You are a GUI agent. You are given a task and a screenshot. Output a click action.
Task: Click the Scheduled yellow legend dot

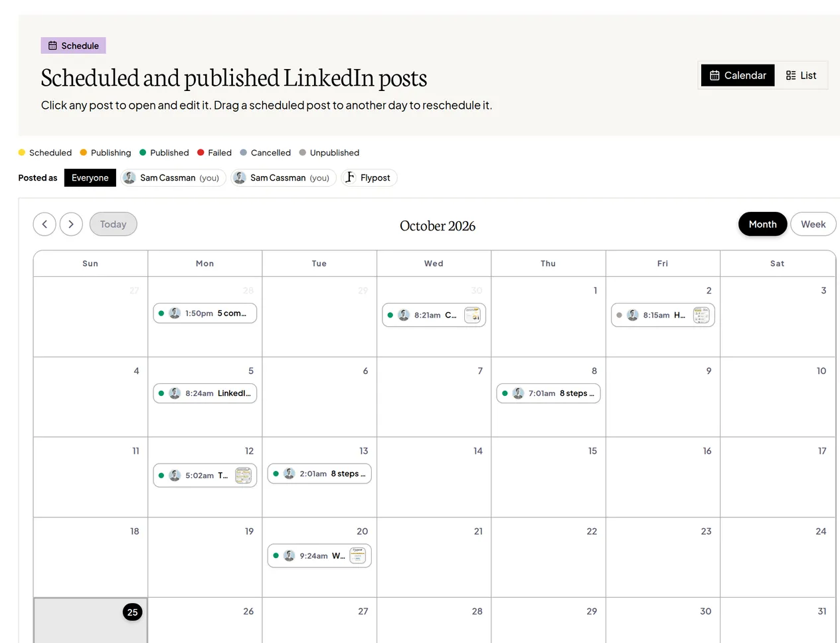click(x=22, y=153)
